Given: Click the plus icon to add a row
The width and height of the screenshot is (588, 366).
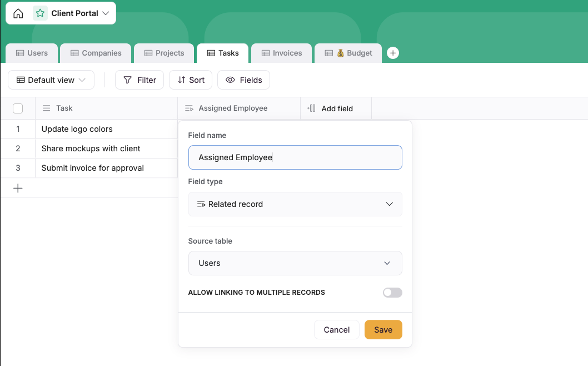Looking at the screenshot, I should click(x=18, y=188).
